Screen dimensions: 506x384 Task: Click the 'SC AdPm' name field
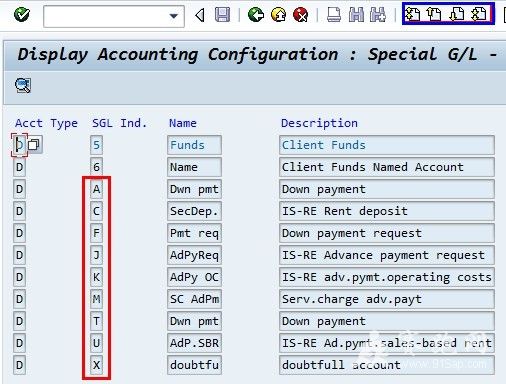tap(194, 299)
